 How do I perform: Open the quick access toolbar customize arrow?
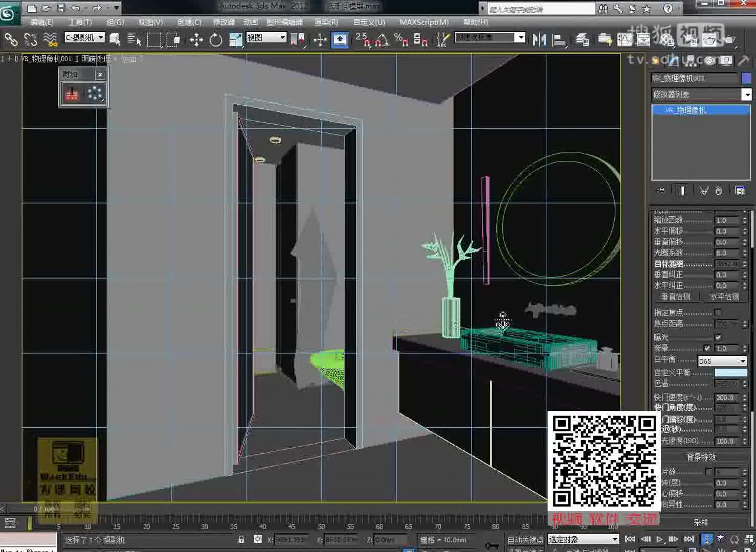(117, 8)
